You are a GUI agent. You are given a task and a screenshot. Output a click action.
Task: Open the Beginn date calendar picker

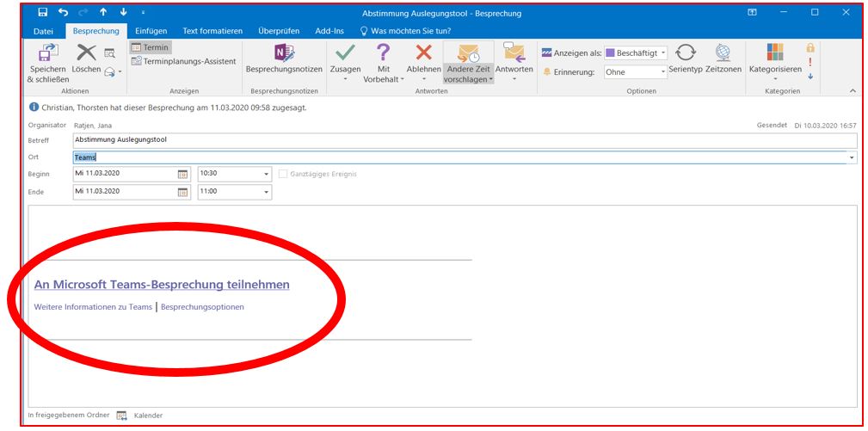tap(182, 175)
